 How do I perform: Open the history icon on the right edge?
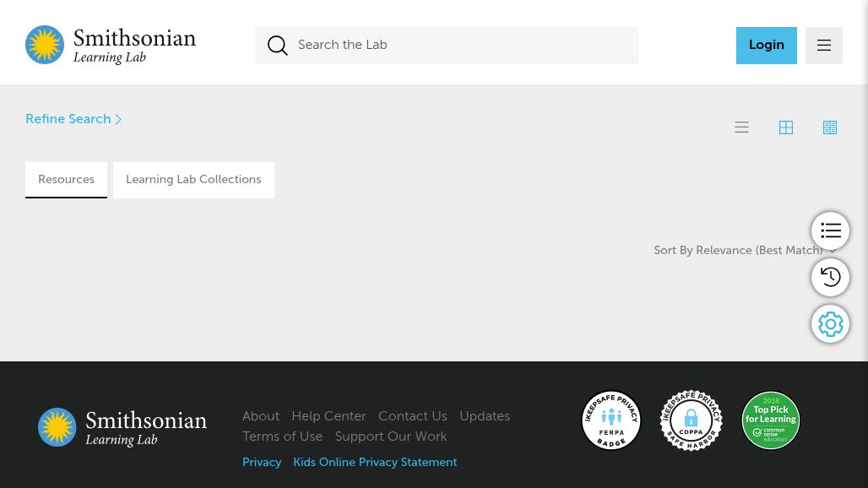(x=830, y=277)
